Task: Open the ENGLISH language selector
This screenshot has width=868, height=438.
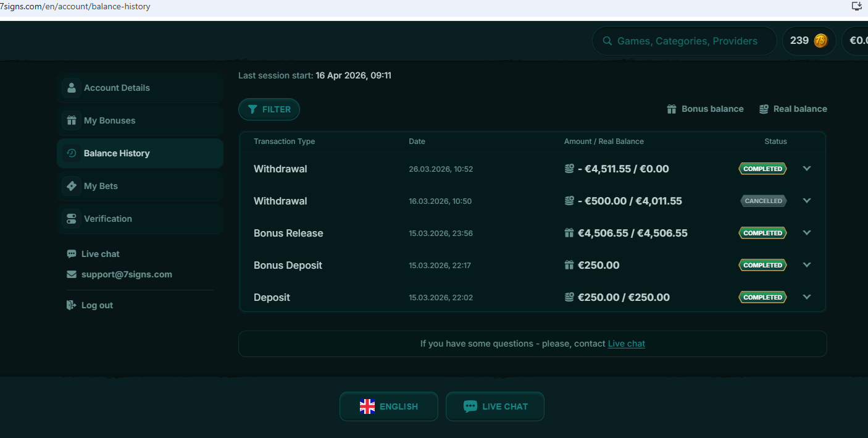Action: pos(388,406)
